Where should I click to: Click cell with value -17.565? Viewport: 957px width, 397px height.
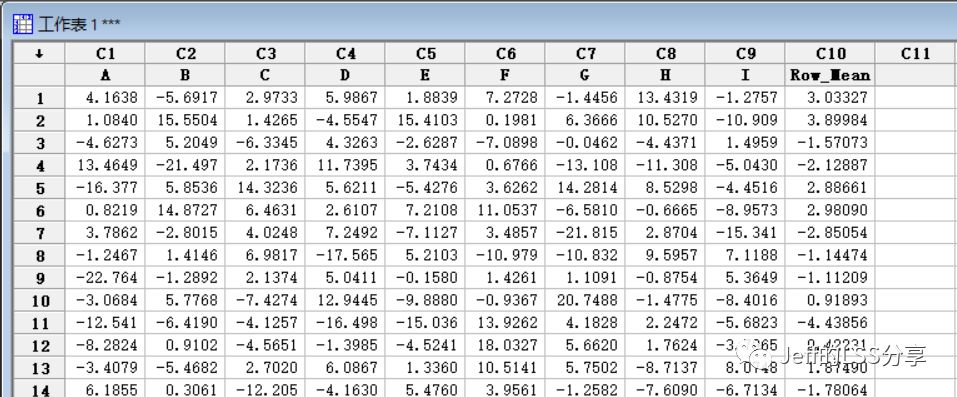click(x=345, y=255)
